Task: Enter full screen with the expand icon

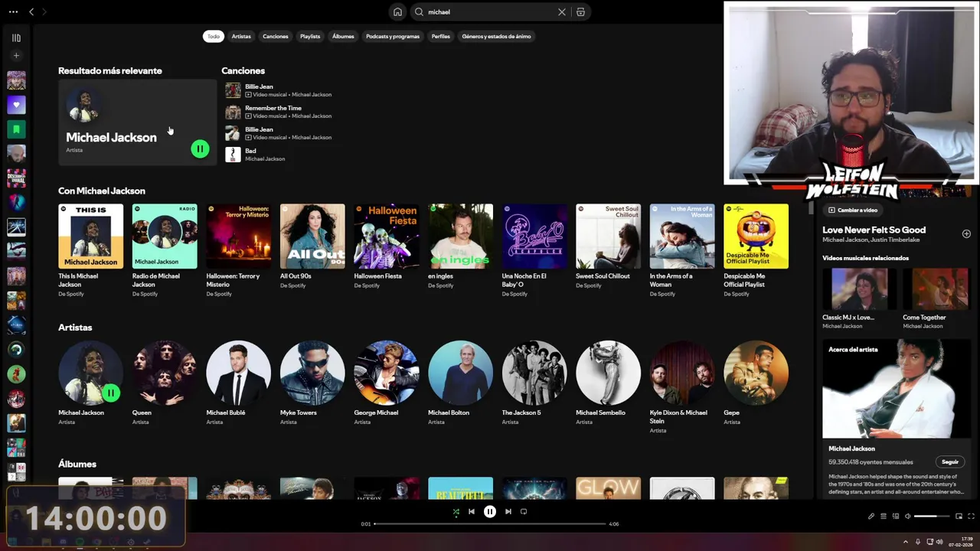Action: [972, 517]
